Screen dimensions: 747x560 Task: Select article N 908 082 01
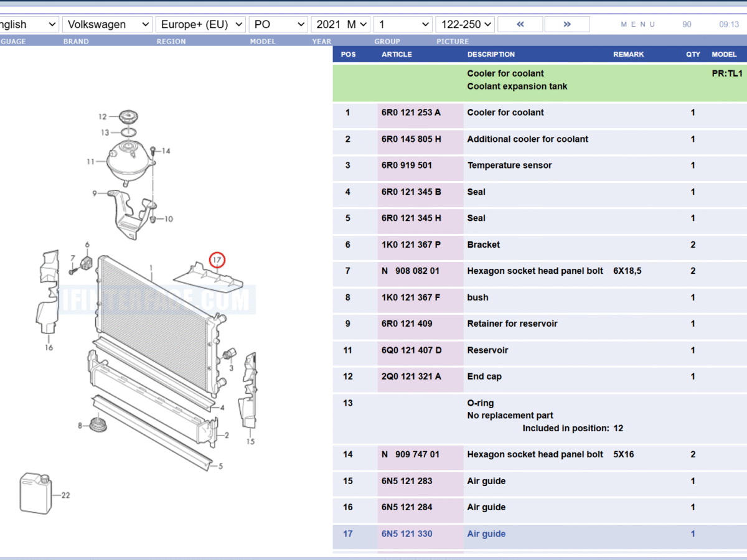[410, 271]
